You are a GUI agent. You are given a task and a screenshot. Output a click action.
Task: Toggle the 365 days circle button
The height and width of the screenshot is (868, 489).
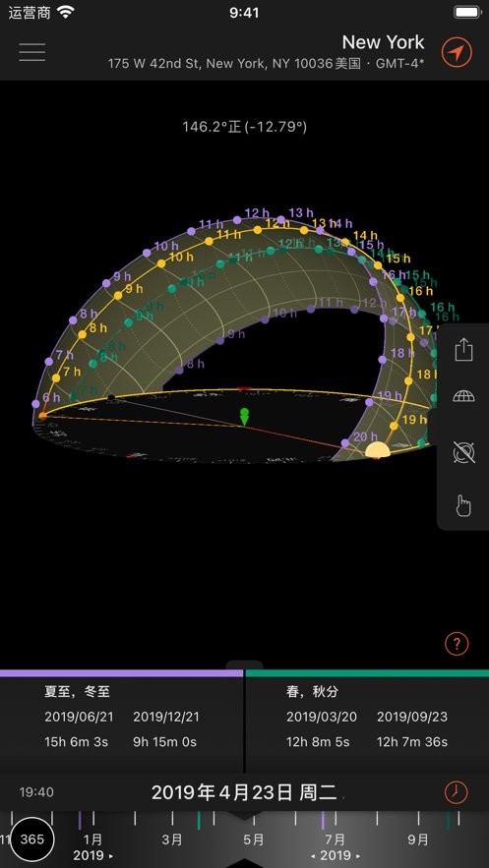point(32,839)
